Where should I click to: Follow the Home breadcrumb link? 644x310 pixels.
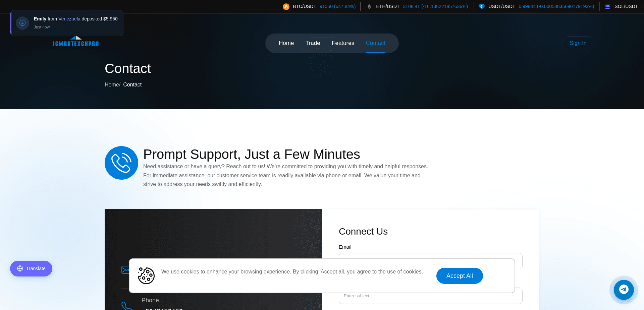(112, 85)
